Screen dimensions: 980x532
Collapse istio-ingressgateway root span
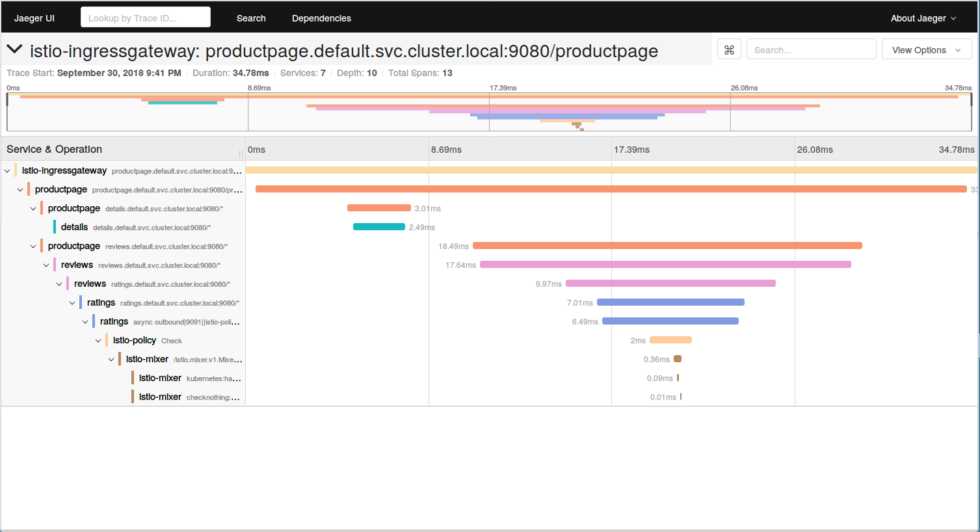(x=7, y=171)
